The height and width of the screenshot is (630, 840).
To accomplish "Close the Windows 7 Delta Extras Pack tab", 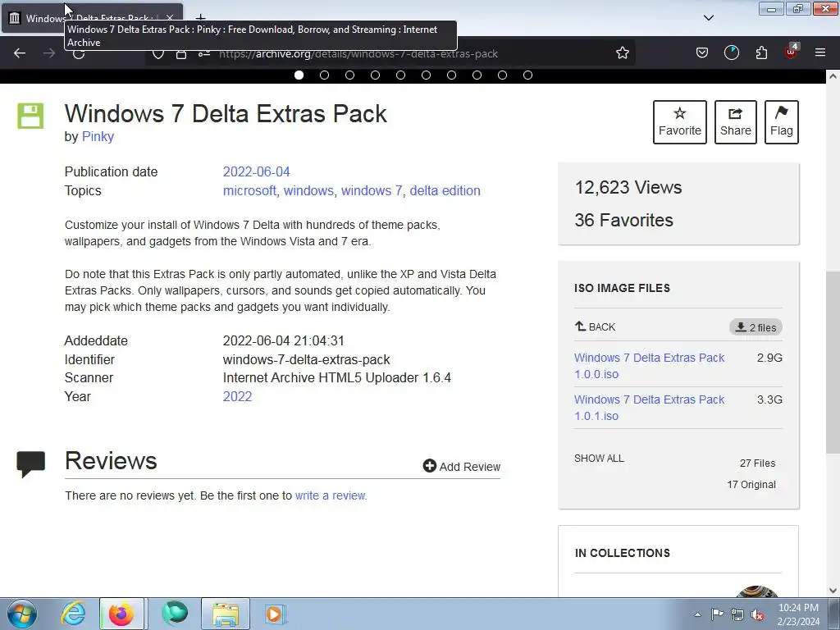I will [169, 18].
